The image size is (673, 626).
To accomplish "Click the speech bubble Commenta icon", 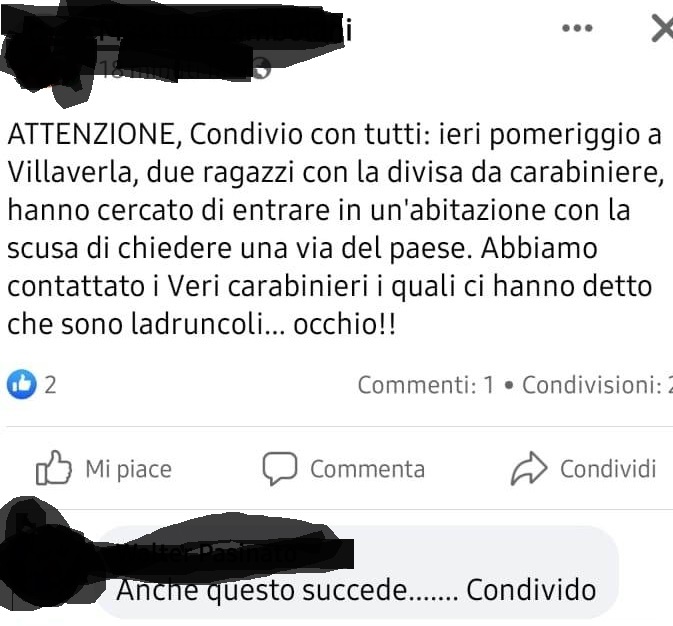I will tap(280, 468).
